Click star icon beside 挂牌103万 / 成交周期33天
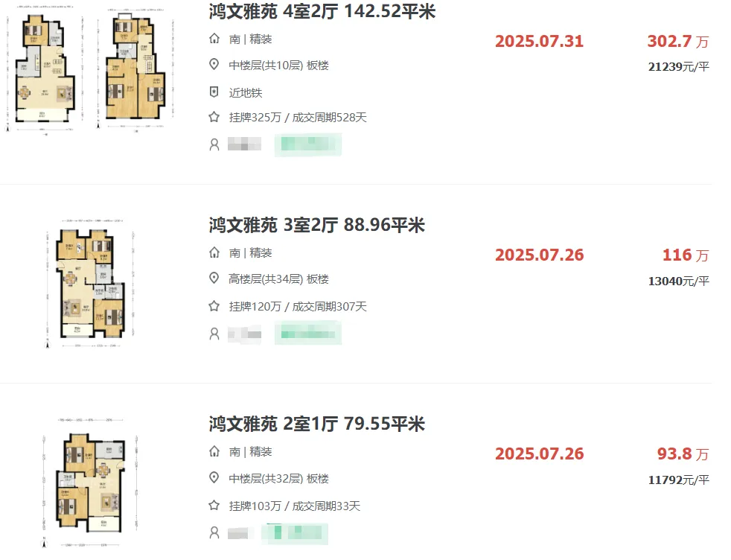 214,506
